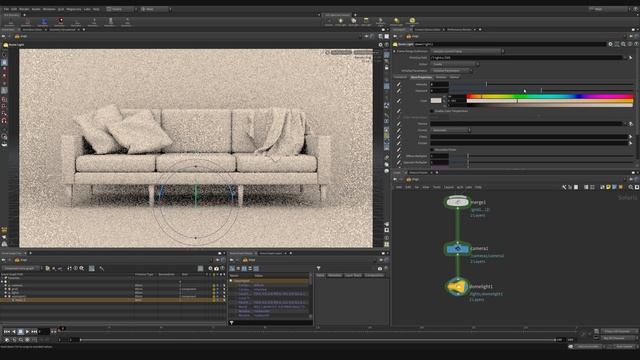Select the domelight1 node in the network
640x360 pixels.
pyautogui.click(x=457, y=287)
